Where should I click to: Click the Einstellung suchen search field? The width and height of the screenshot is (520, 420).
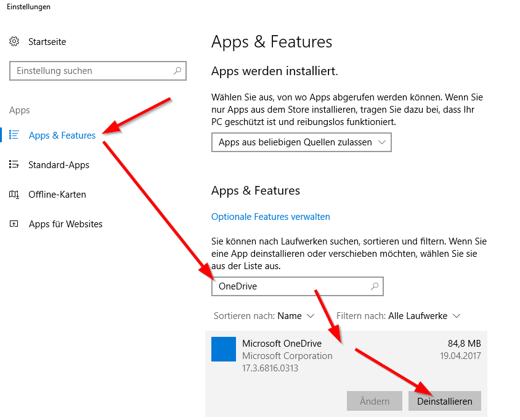pos(98,71)
